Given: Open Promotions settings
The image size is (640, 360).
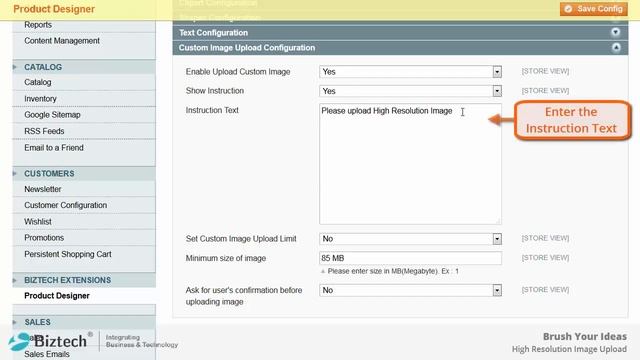Looking at the screenshot, I should point(44,238).
